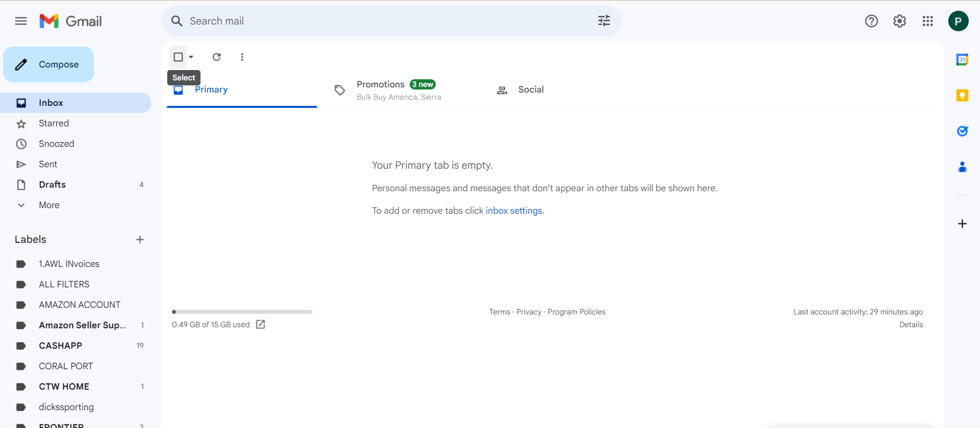
Task: Follow the inbox settings link
Action: coord(514,211)
